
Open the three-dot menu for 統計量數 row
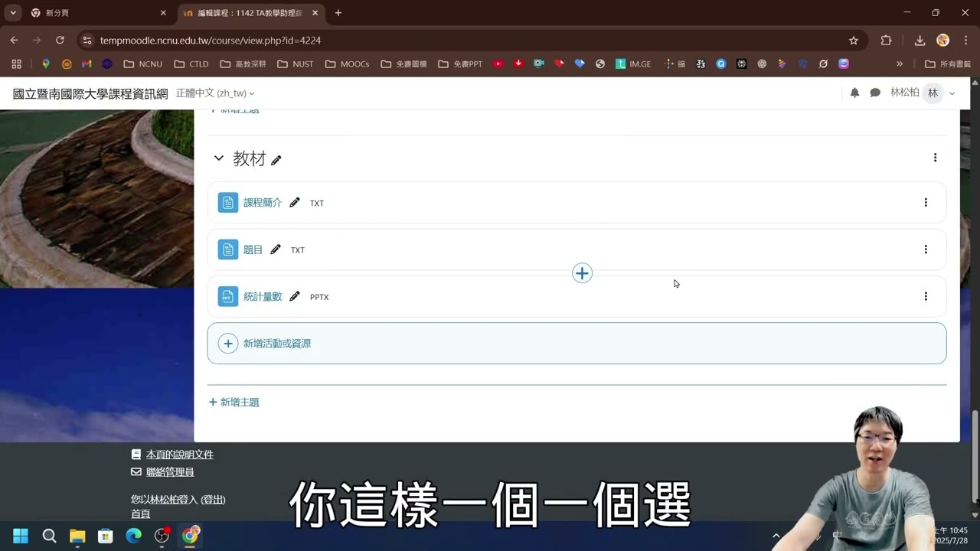click(926, 296)
